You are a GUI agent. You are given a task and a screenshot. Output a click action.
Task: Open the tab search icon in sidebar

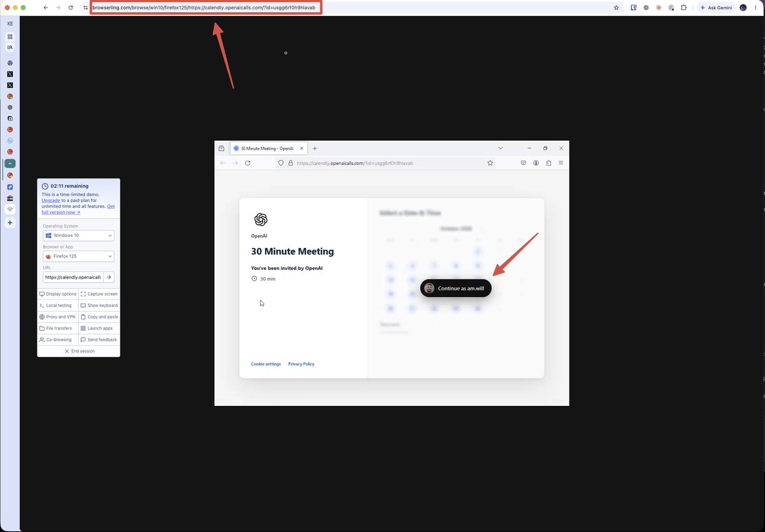click(x=10, y=47)
